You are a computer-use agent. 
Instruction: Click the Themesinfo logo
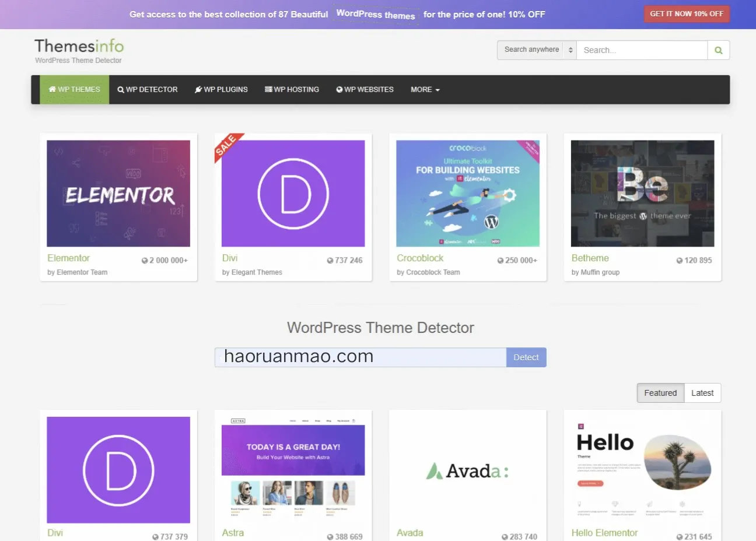pos(79,46)
